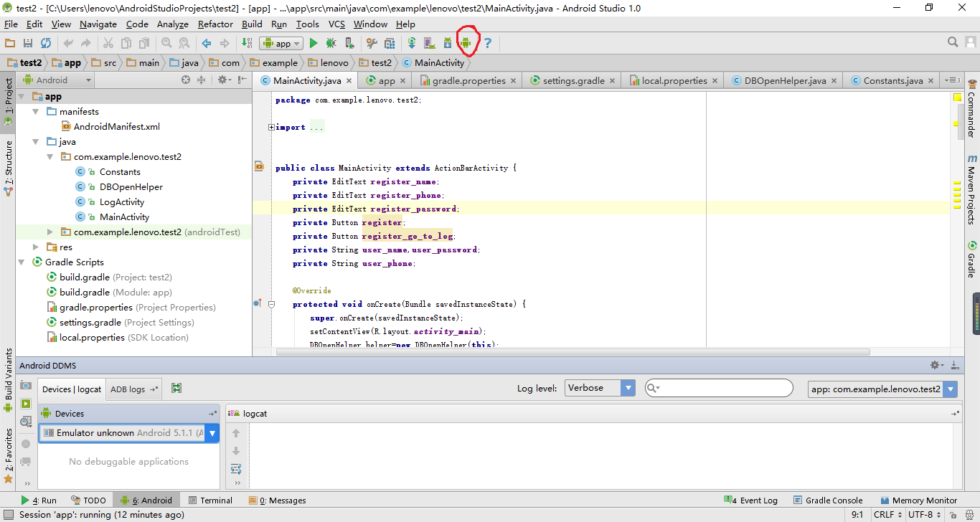Open the Emulator unknown device dropdown

(129, 432)
